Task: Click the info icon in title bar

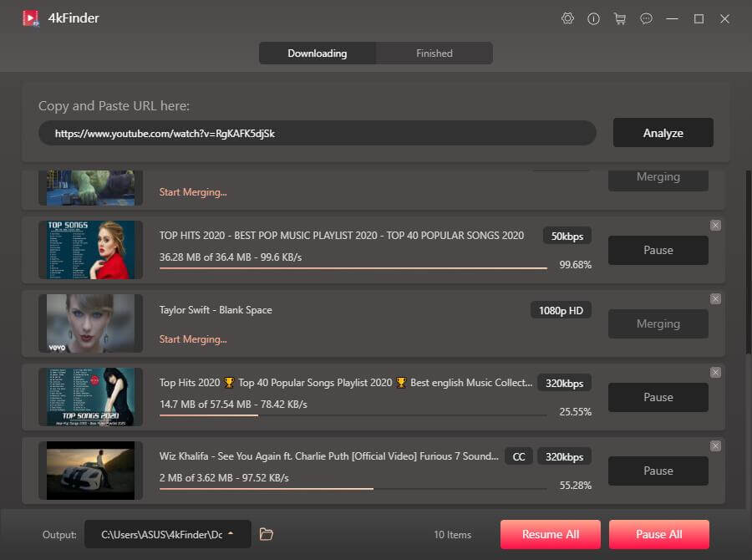Action: pyautogui.click(x=594, y=18)
